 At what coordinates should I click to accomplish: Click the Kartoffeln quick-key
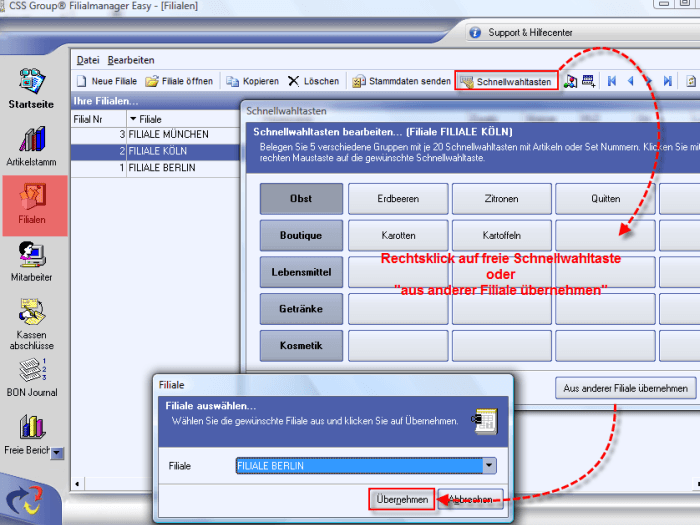click(502, 235)
